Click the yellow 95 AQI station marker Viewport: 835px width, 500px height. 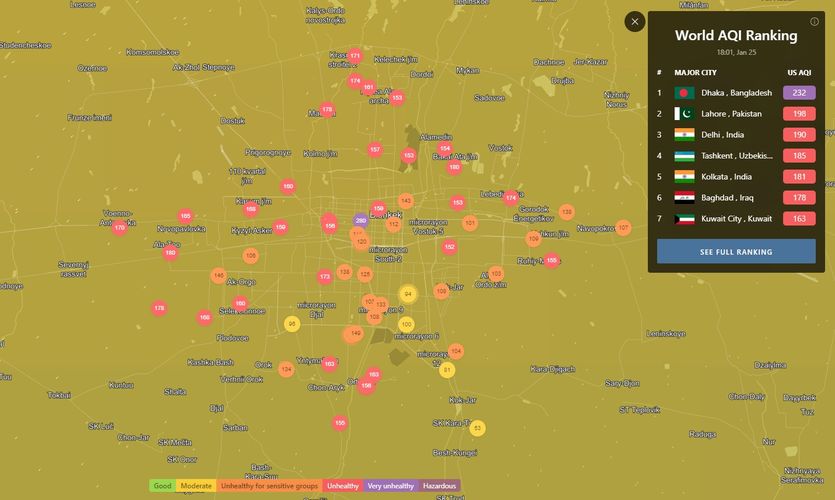click(292, 324)
